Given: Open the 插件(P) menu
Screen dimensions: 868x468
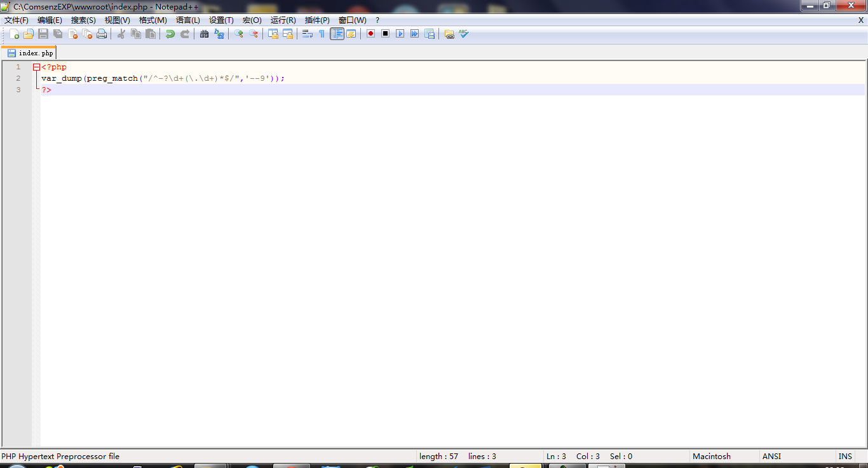Looking at the screenshot, I should coord(317,20).
